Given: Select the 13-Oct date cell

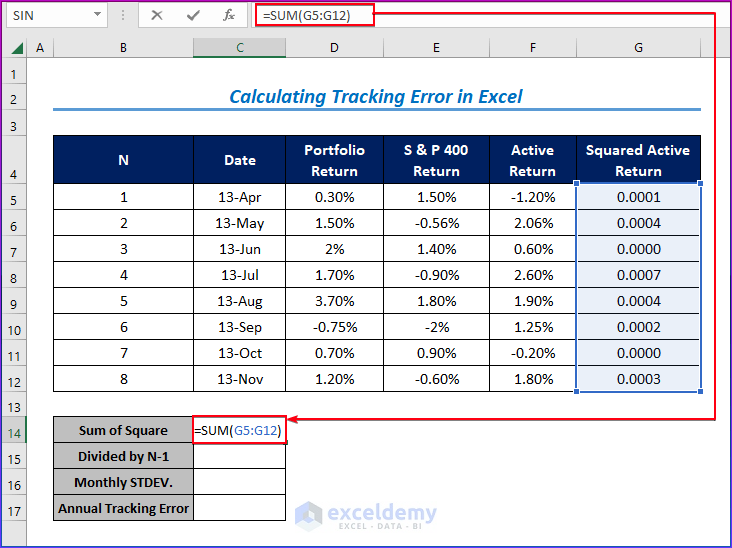Looking at the screenshot, I should [239, 353].
